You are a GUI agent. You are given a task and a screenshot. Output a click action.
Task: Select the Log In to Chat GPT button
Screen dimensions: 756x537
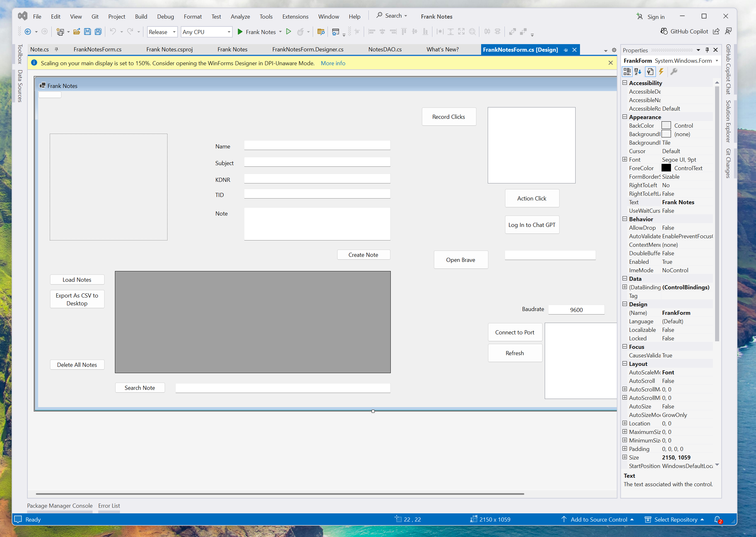(531, 225)
